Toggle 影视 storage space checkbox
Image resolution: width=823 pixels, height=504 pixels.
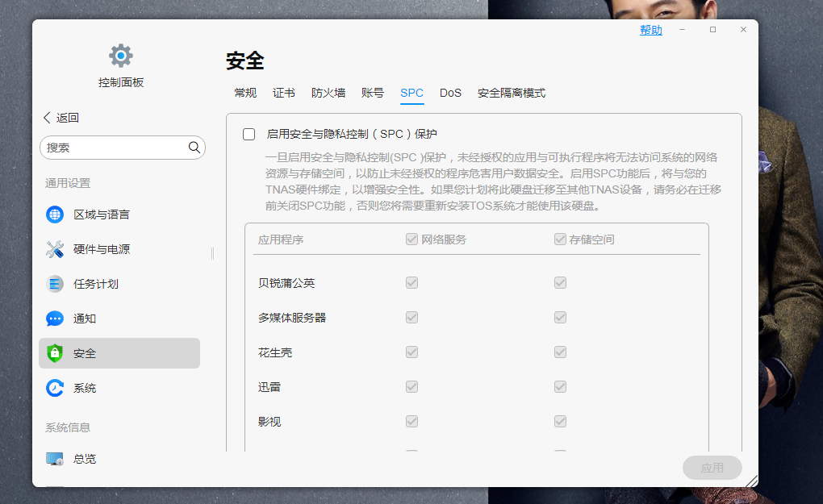[561, 421]
